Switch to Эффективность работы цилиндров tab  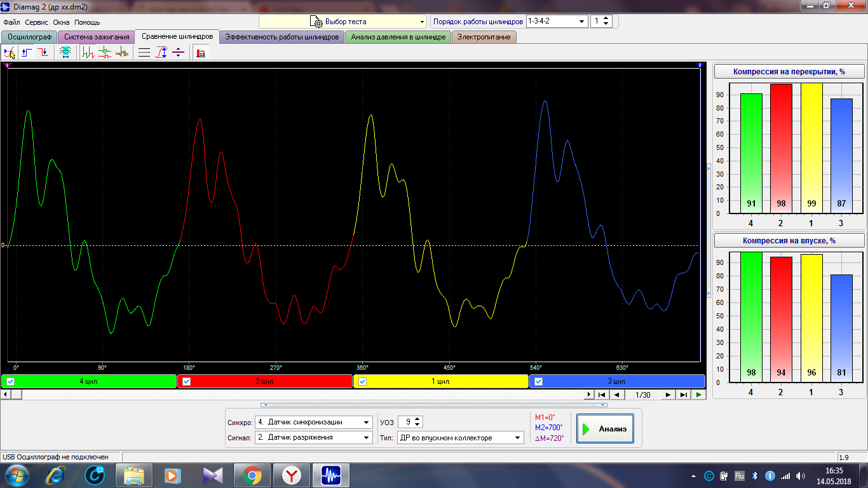tap(282, 37)
